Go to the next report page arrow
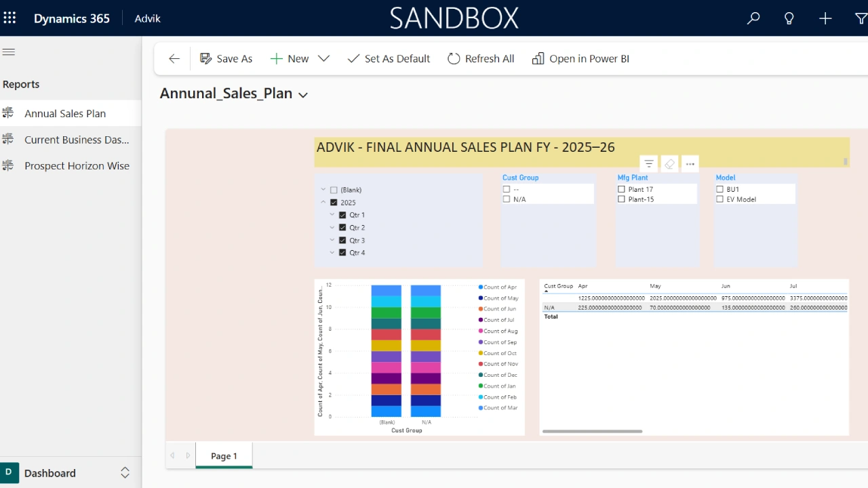 point(189,455)
